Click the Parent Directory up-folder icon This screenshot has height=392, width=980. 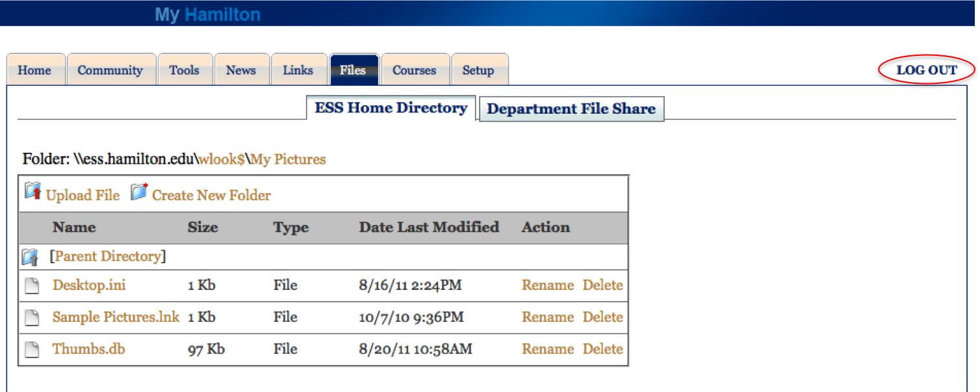tap(31, 257)
